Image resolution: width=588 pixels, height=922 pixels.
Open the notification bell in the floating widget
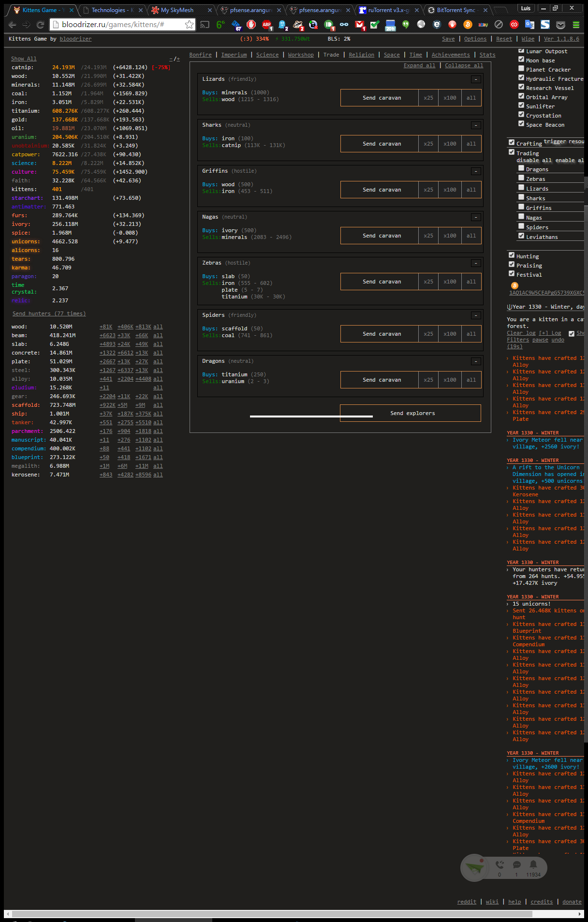[533, 865]
